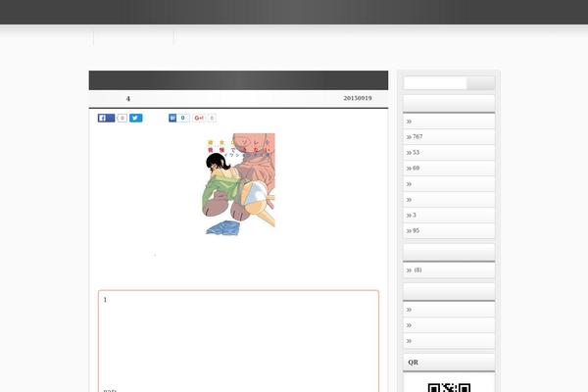Click the QR code image
The width and height of the screenshot is (588, 392).
tap(449, 387)
